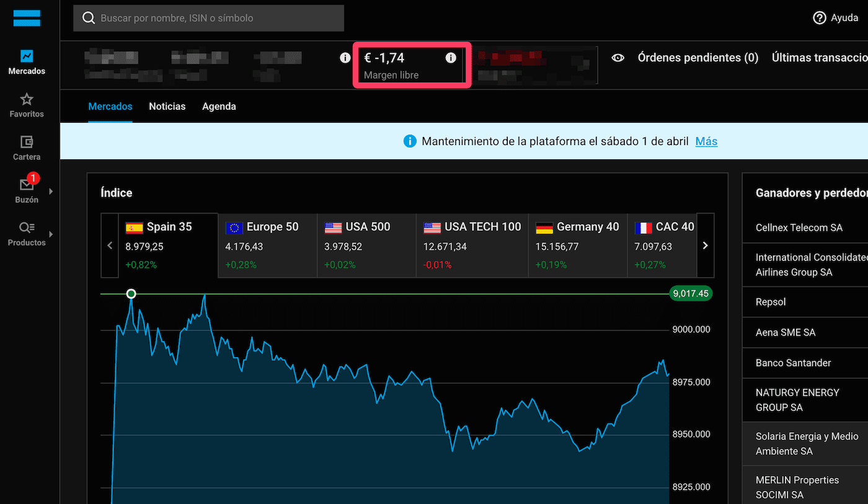This screenshot has width=868, height=504.
Task: Click the search field for name, ISIN or symbol
Action: point(208,18)
